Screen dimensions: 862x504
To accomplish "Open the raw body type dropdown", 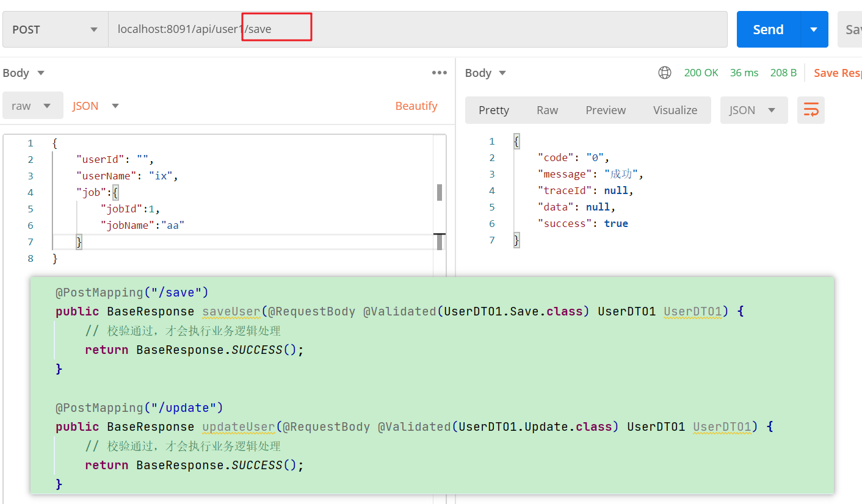I will [x=32, y=106].
